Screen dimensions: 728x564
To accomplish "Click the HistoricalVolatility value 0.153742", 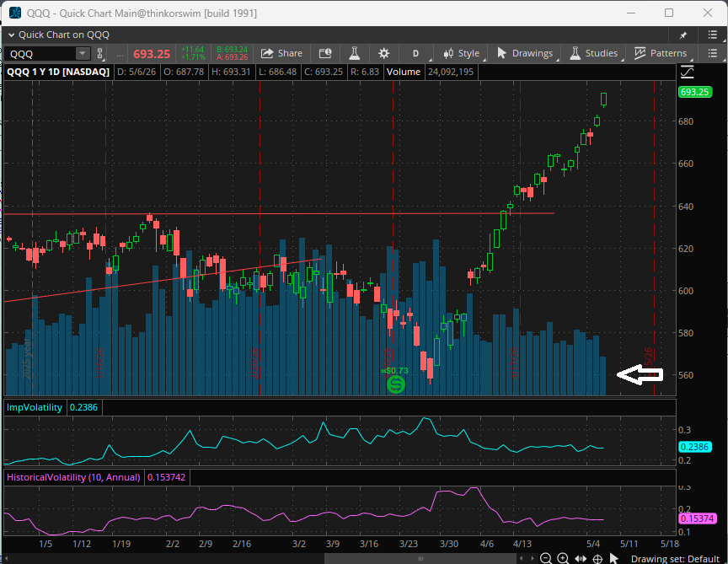I will pyautogui.click(x=166, y=477).
